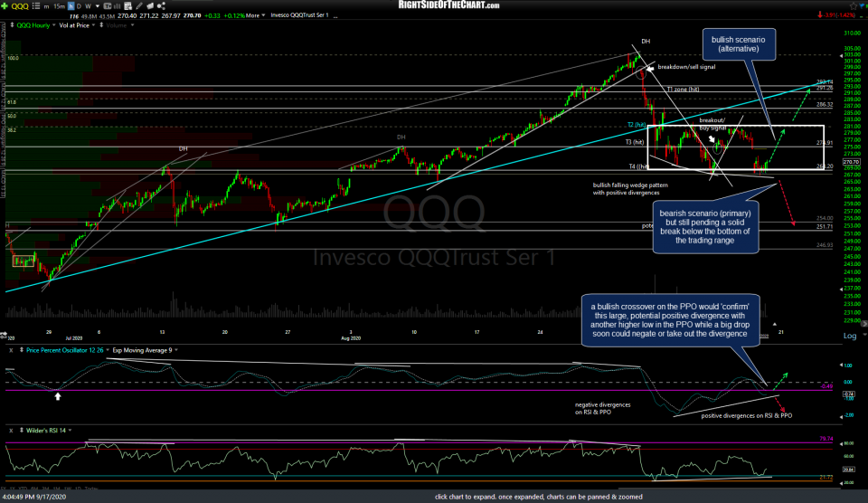
Task: Click the 254.00 price level label
Action: click(x=825, y=218)
